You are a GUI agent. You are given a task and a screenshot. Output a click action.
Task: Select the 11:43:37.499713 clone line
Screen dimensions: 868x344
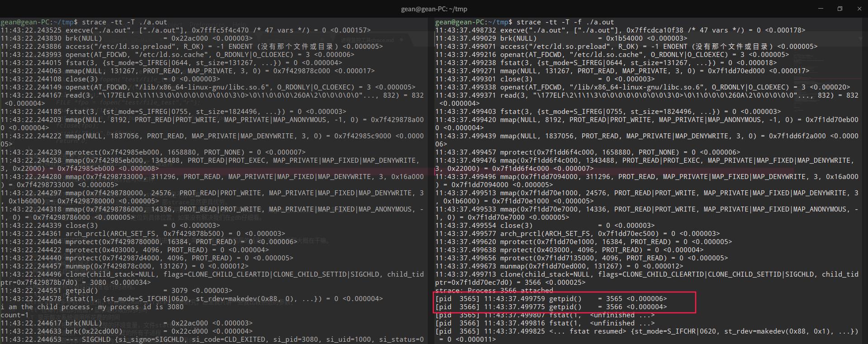pyautogui.click(x=647, y=278)
